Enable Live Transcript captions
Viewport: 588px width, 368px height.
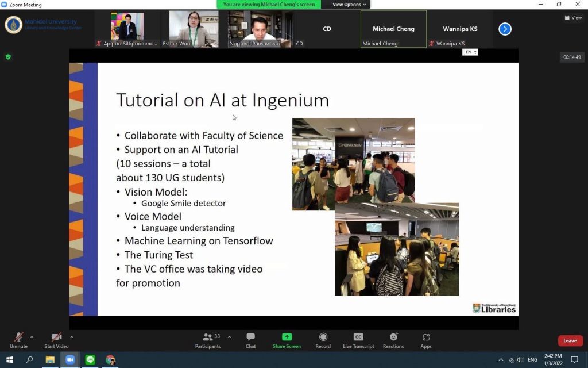(358, 339)
